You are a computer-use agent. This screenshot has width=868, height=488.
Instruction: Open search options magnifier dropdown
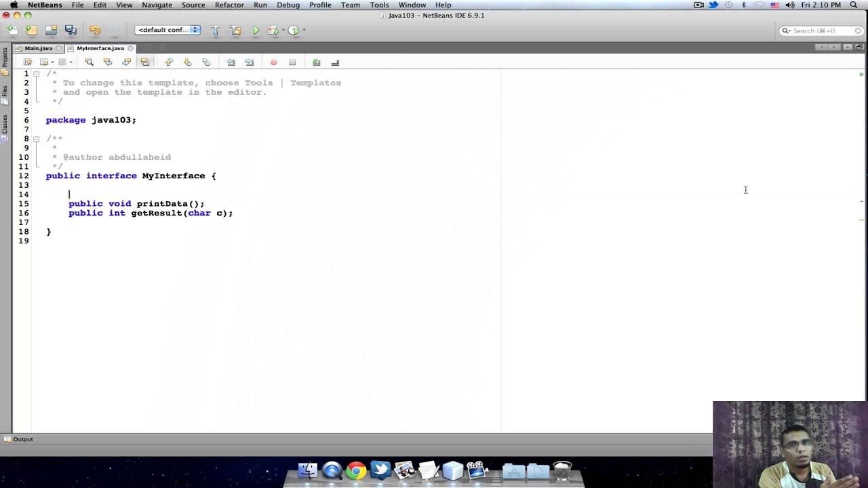786,30
